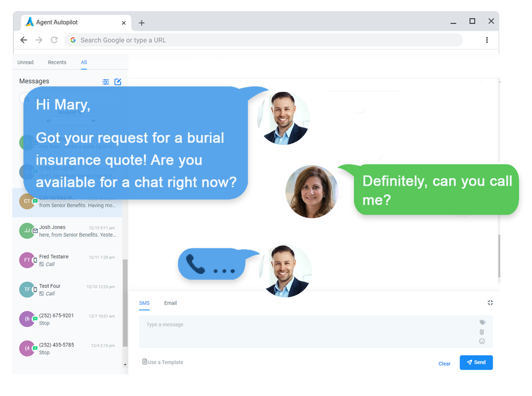
Task: Open the browser three-dot menu
Action: click(487, 40)
